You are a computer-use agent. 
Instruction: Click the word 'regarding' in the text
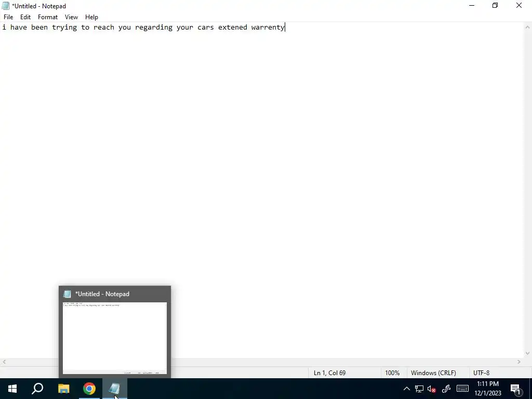click(154, 28)
